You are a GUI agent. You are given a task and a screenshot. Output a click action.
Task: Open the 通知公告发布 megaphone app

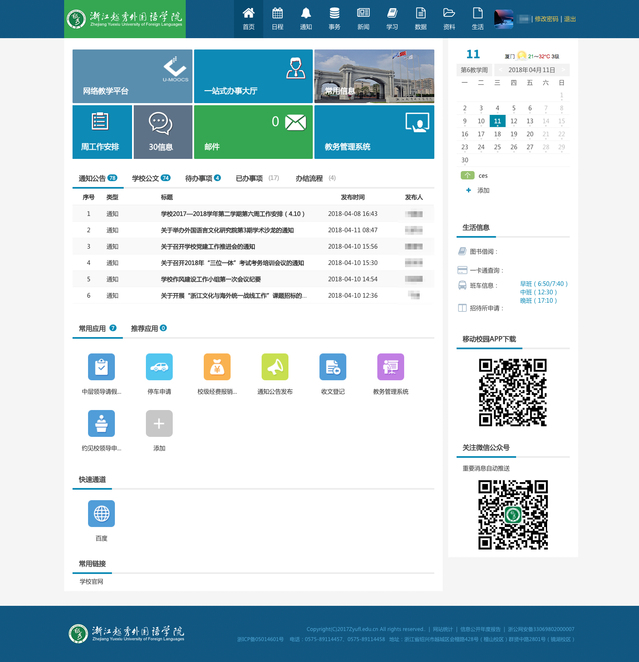pos(275,367)
